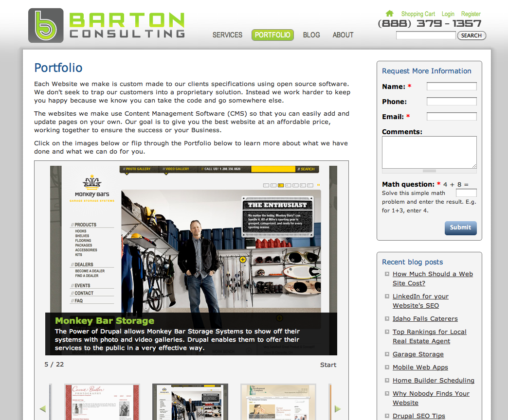Click the 'Request More Information' heading
The width and height of the screenshot is (508, 420).
tap(426, 71)
